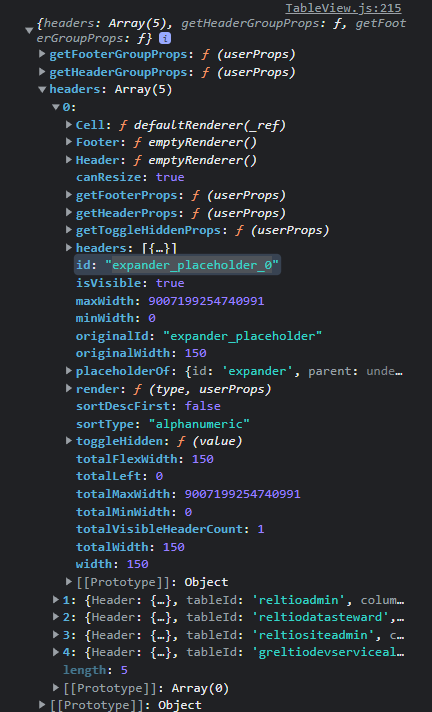432x712 pixels.
Task: Click the originalWidth: 150 property
Action: [x=141, y=353]
